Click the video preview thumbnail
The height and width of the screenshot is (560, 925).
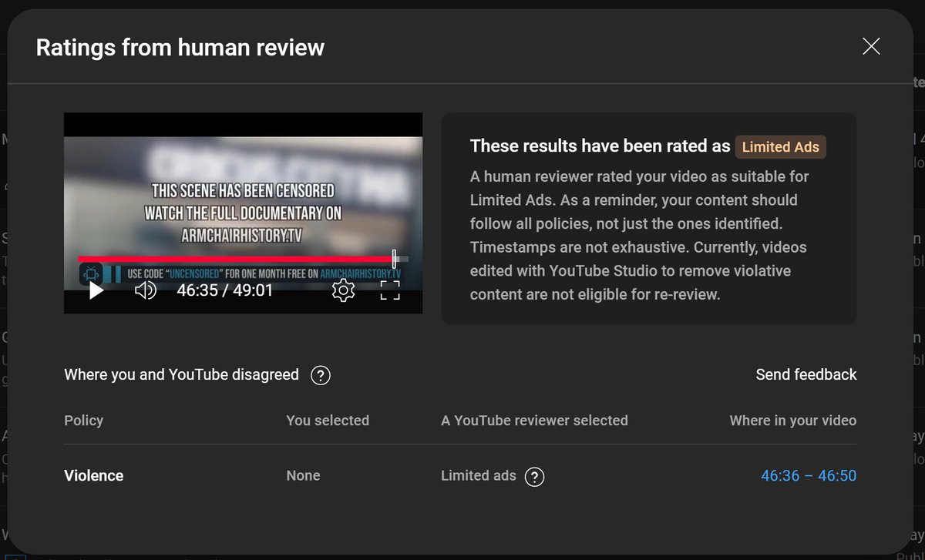point(243,213)
